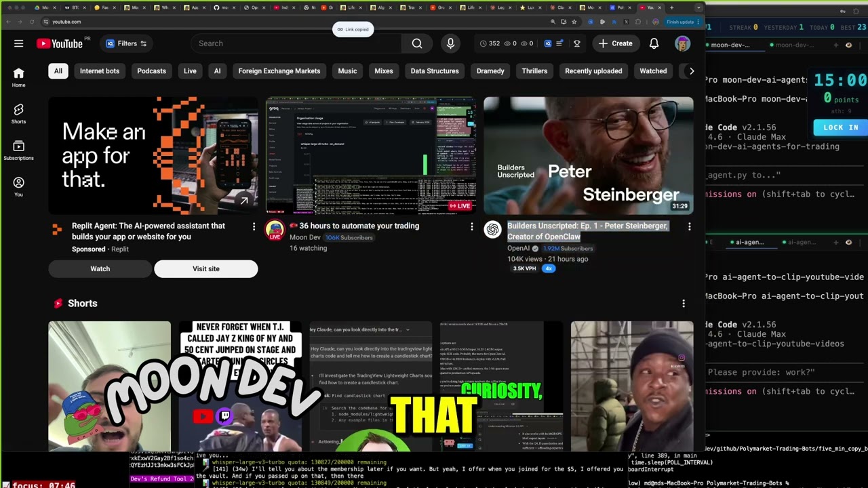Viewport: 868px width, 488px height.
Task: Click the OpenAI channel name
Action: 520,248
